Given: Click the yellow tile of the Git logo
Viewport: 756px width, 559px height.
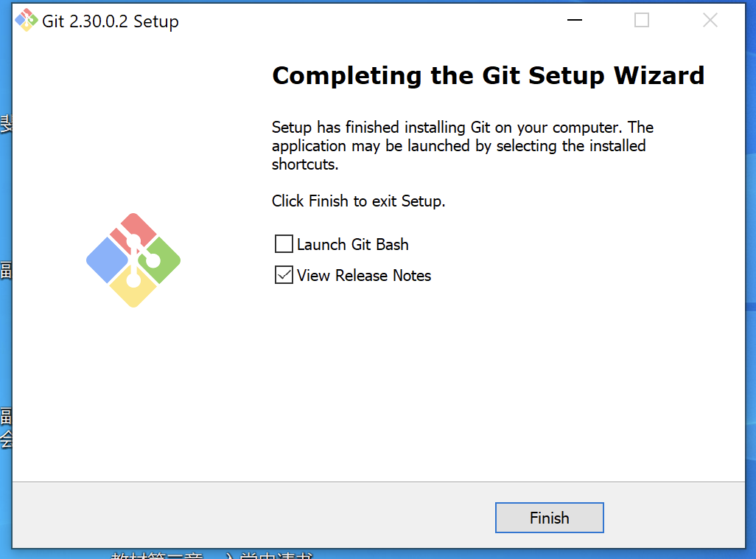Looking at the screenshot, I should click(133, 290).
